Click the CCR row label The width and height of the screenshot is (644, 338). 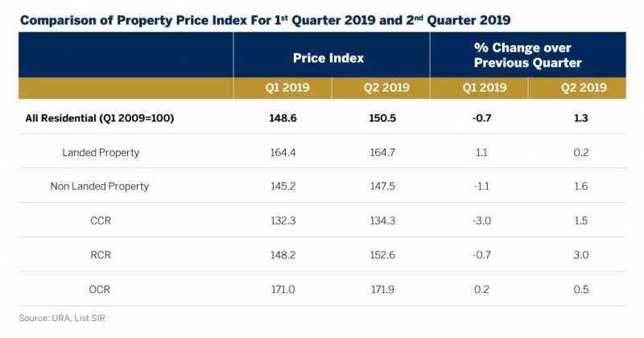(x=100, y=220)
